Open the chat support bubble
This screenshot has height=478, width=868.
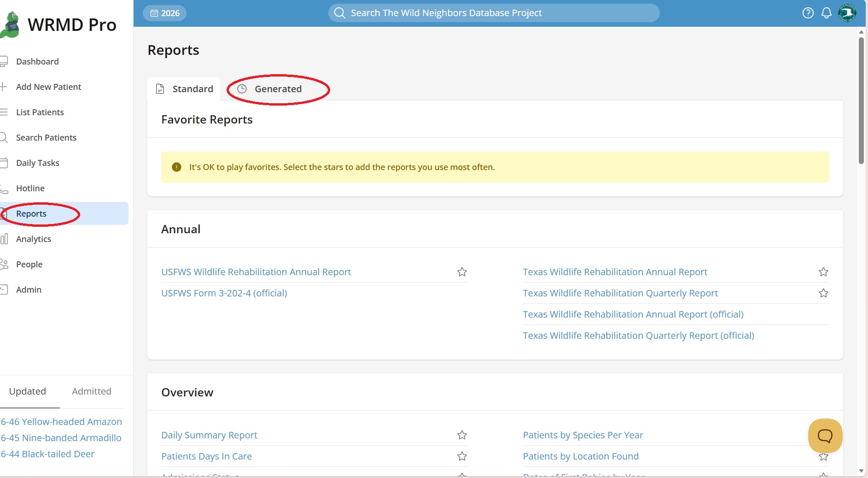pos(825,436)
